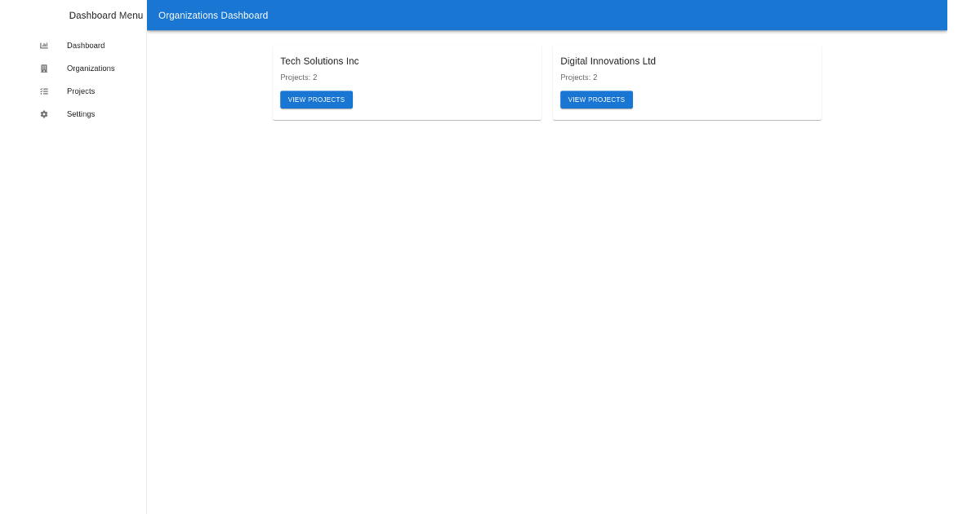This screenshot has width=980, height=514.
Task: Open the Dashboard sidebar entry
Action: [86, 46]
